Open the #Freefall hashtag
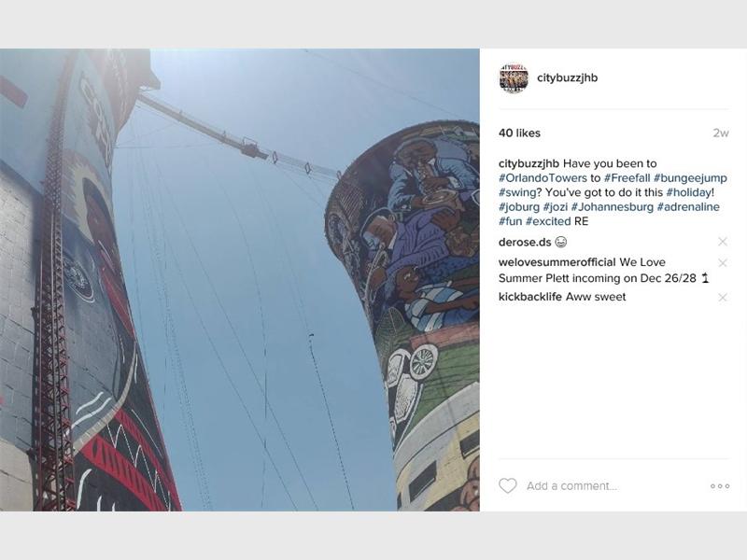The width and height of the screenshot is (747, 560). (627, 178)
